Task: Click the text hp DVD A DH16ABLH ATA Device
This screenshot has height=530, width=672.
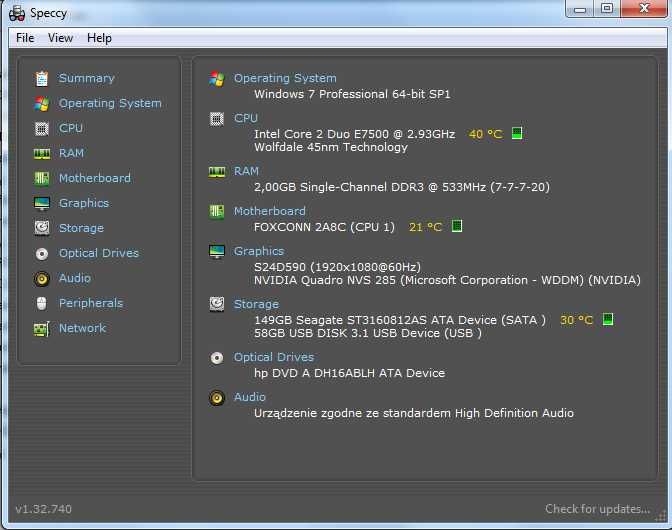Action: click(x=349, y=373)
